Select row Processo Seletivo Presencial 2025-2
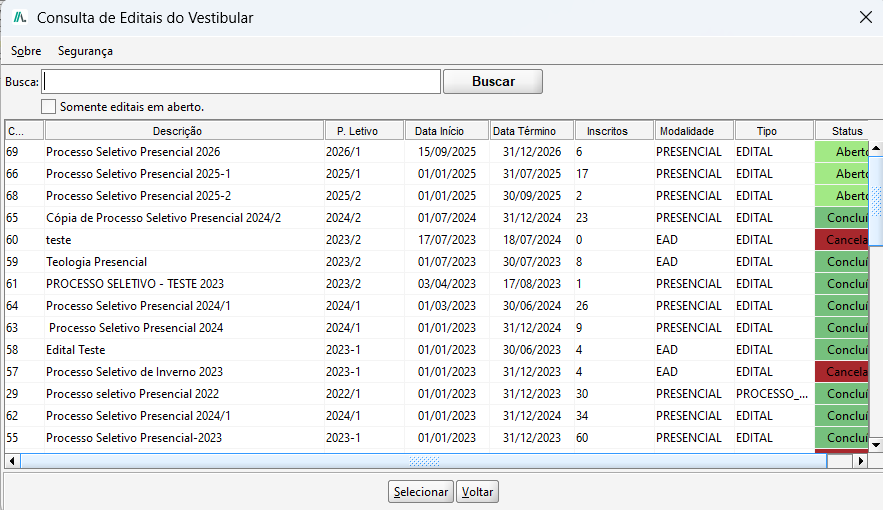Screen dimensions: 883x510 click(436, 196)
